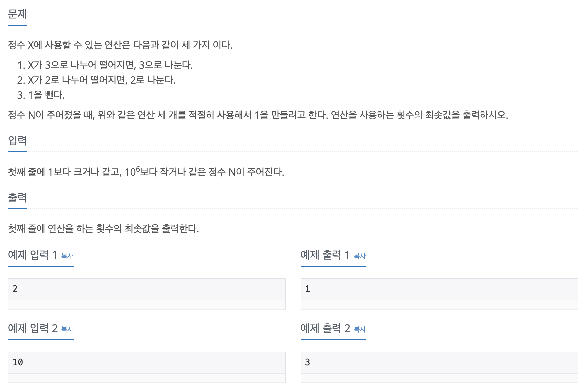Select sample output 2 box containing 3
This screenshot has width=588, height=390.
tap(439, 362)
